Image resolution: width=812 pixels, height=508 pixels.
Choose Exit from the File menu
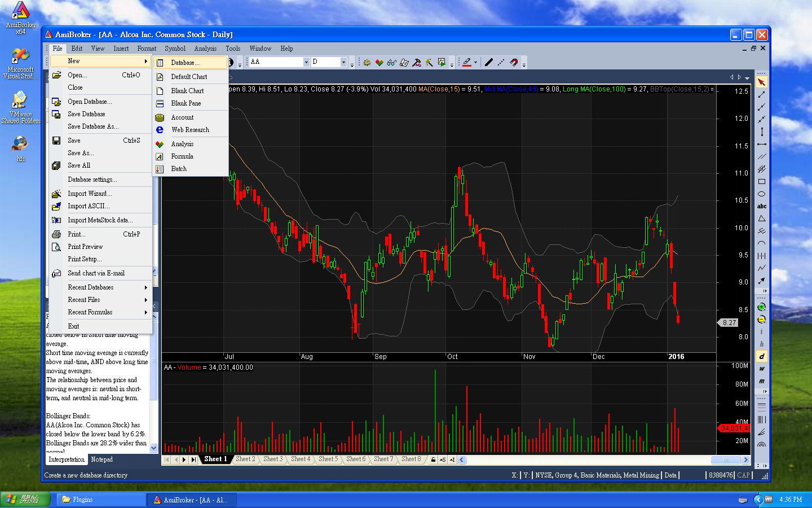[x=101, y=326]
